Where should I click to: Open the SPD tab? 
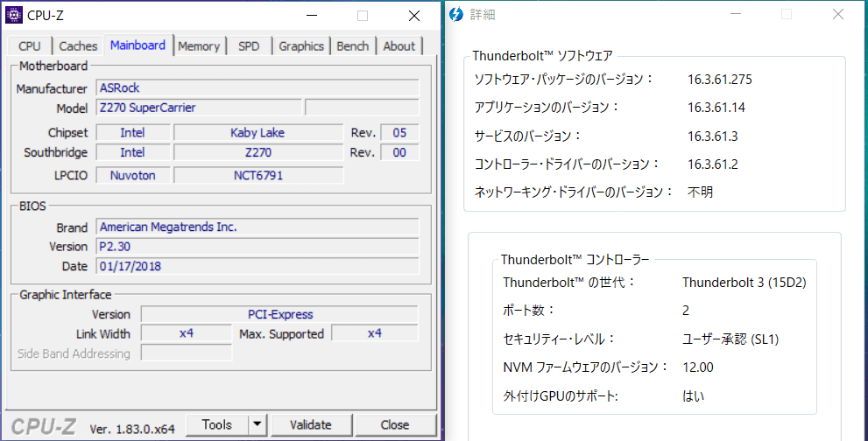[249, 46]
